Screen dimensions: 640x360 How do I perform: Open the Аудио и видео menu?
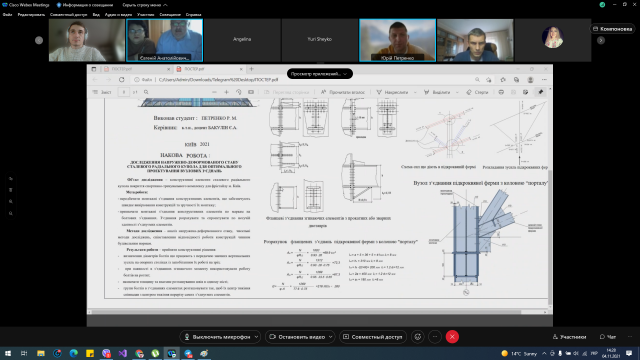(x=118, y=14)
